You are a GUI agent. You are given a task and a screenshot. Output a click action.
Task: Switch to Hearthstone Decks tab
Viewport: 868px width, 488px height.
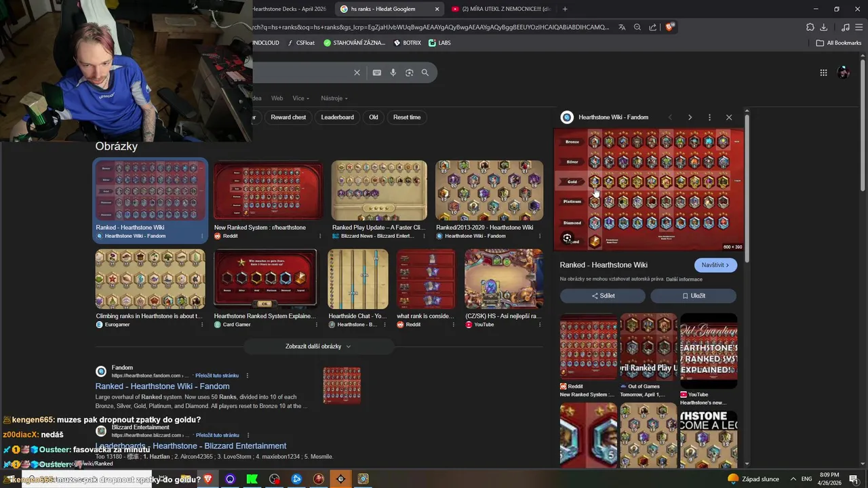[x=290, y=9]
